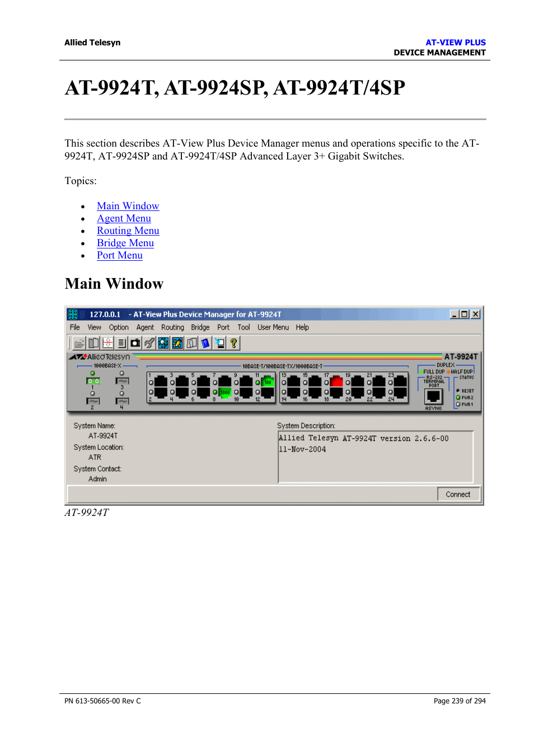This screenshot has height=756, width=534.
Task: Open the User Menu
Action: 273,327
